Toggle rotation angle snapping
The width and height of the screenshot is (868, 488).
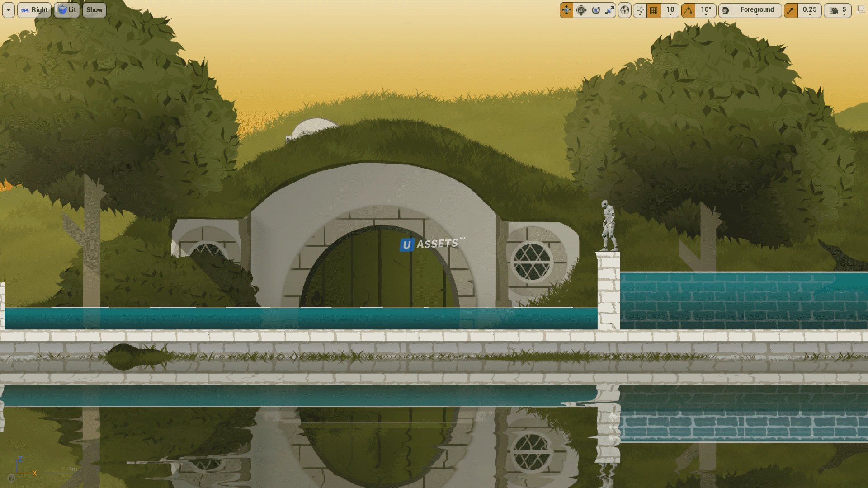tap(688, 10)
